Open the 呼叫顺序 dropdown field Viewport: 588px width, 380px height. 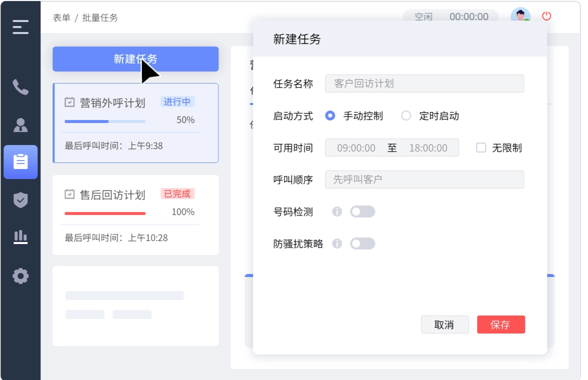click(424, 179)
